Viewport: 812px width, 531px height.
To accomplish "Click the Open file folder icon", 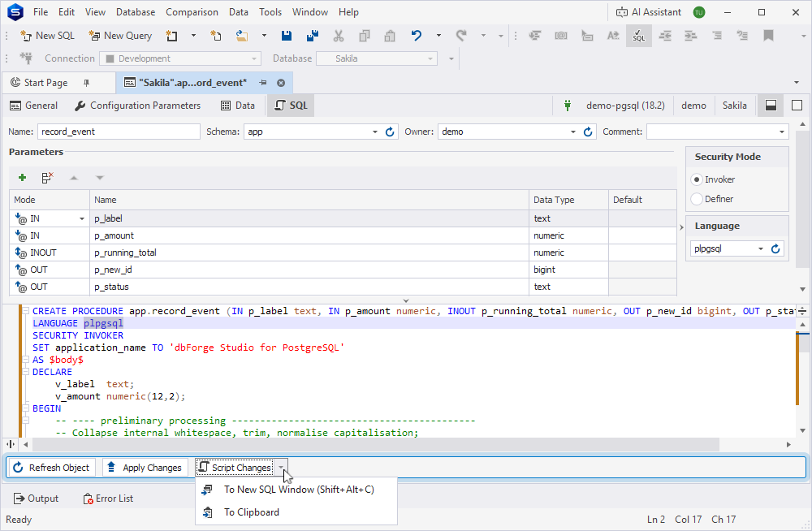I will pyautogui.click(x=242, y=36).
